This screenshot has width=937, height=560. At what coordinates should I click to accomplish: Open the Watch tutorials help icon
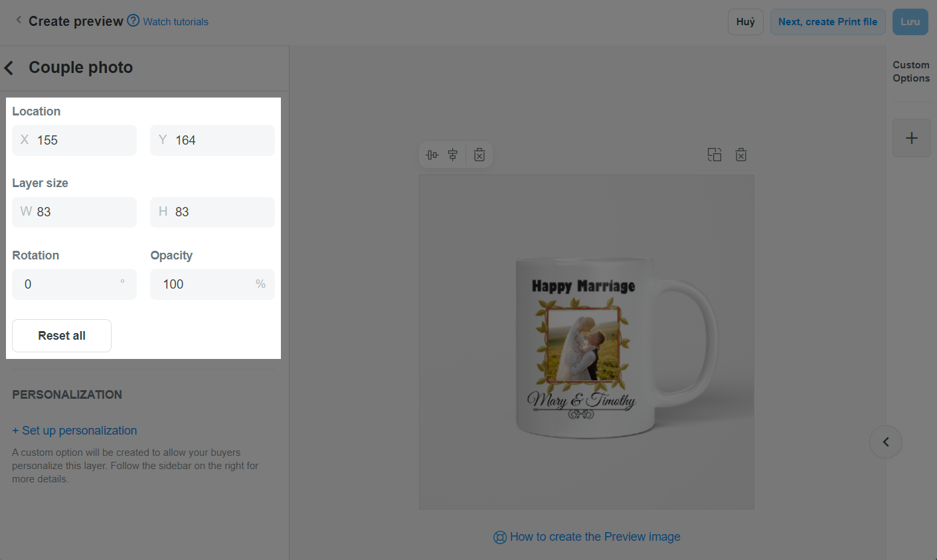[133, 21]
